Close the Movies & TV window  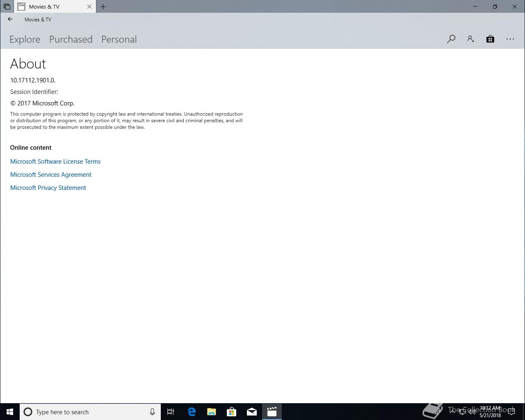click(515, 7)
